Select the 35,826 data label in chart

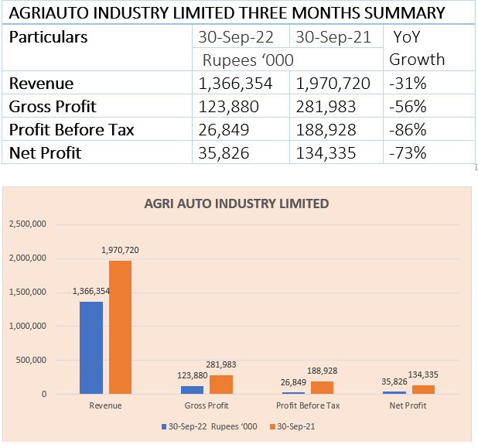coord(394,381)
